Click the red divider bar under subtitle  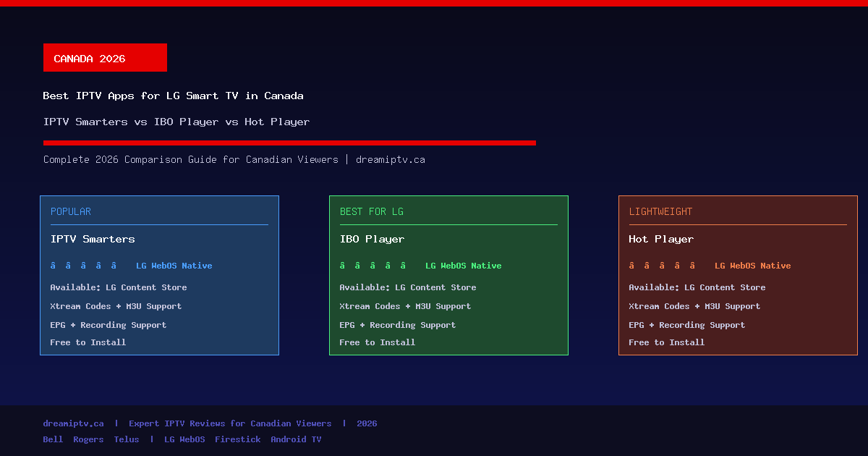pos(289,143)
